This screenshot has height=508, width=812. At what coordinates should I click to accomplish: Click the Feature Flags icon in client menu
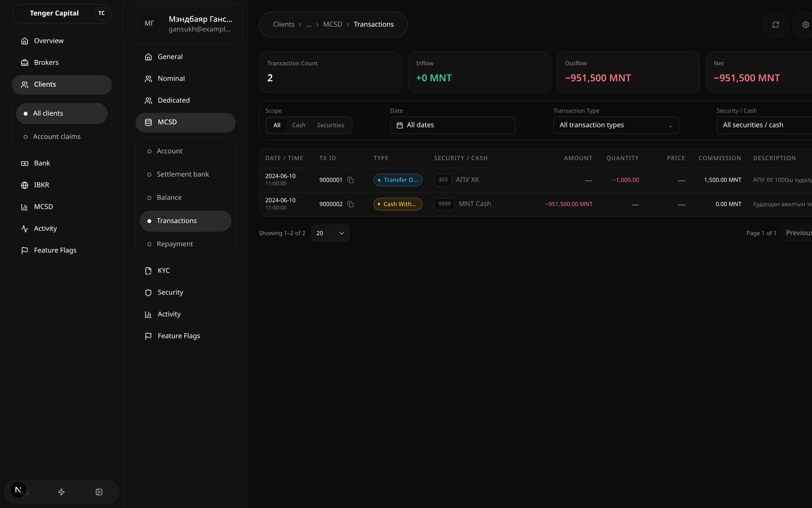click(x=148, y=336)
